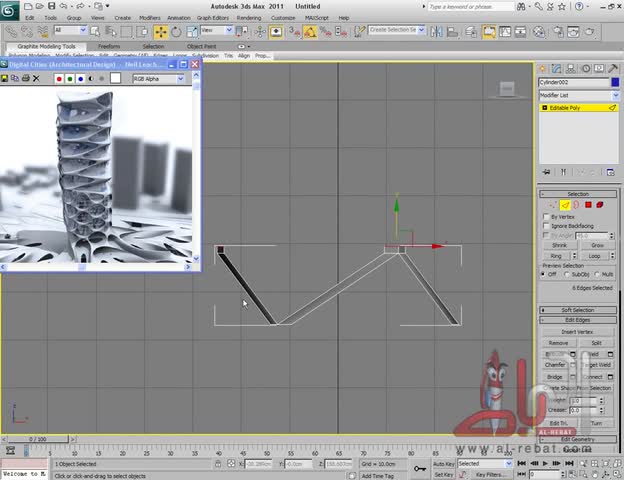Click the time slider 0 / 100

click(38, 439)
